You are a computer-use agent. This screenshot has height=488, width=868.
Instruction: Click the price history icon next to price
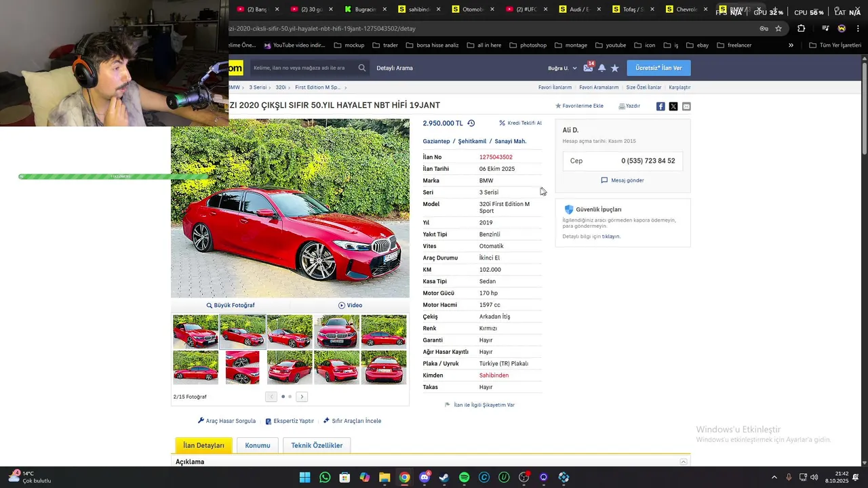pyautogui.click(x=471, y=123)
